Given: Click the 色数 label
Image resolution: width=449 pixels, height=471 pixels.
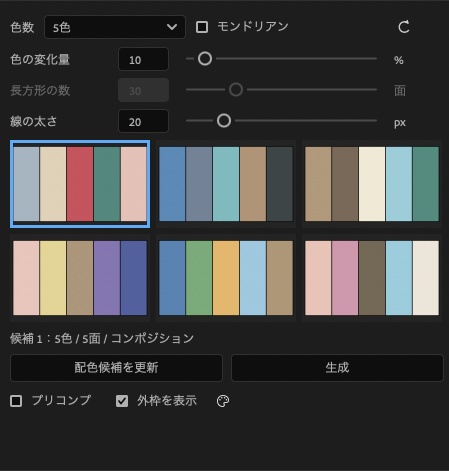Looking at the screenshot, I should pos(22,27).
